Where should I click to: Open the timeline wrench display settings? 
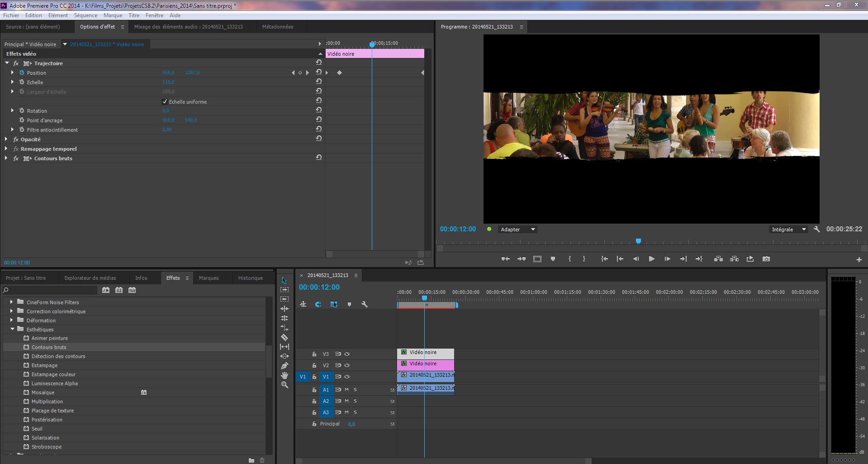coord(364,304)
